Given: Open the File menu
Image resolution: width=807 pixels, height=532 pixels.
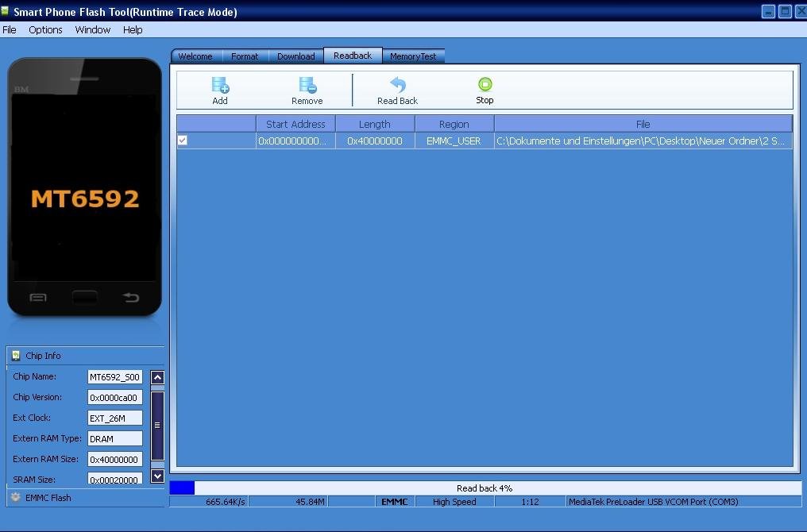Looking at the screenshot, I should coord(10,30).
